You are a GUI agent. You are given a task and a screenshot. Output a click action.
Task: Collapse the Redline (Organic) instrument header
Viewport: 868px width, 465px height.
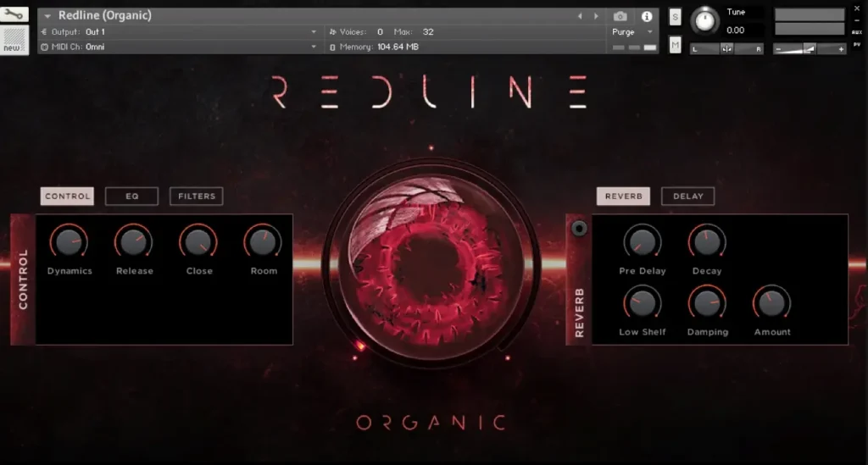(47, 16)
